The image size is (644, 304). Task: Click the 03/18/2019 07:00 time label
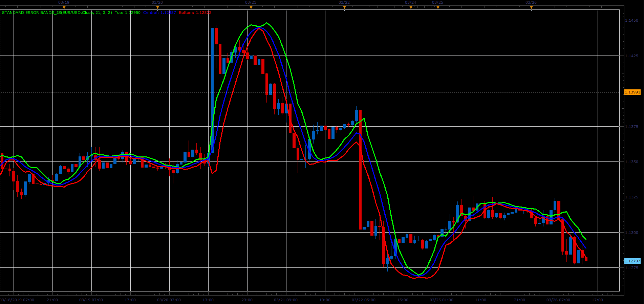click(17, 300)
